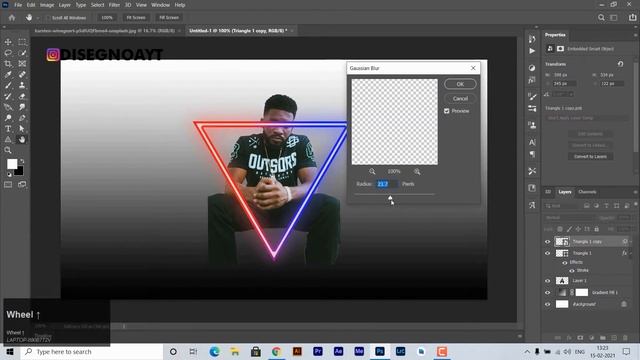Screen dimensions: 640x360
Task: Select the Path Selection arrow tool
Action: point(22,129)
